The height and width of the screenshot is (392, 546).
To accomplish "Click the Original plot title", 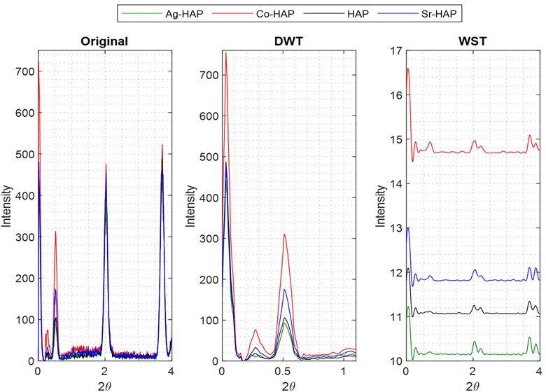I will click(104, 41).
